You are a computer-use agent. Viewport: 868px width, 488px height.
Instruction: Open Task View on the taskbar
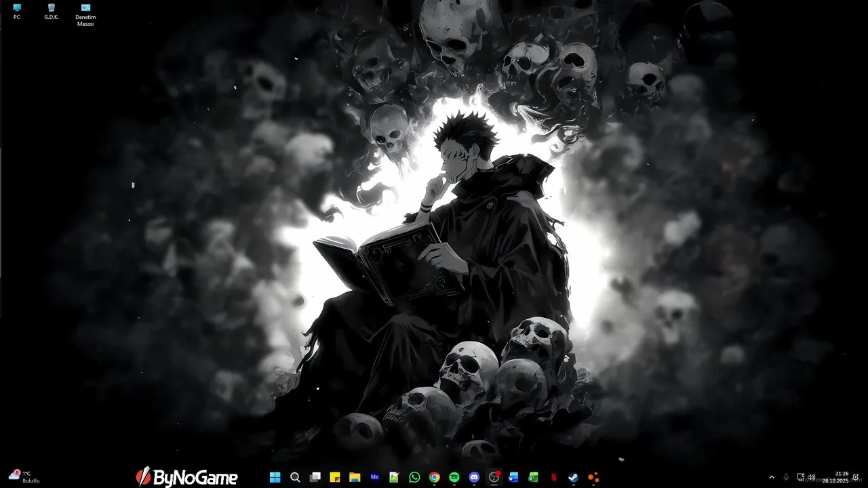point(315,477)
